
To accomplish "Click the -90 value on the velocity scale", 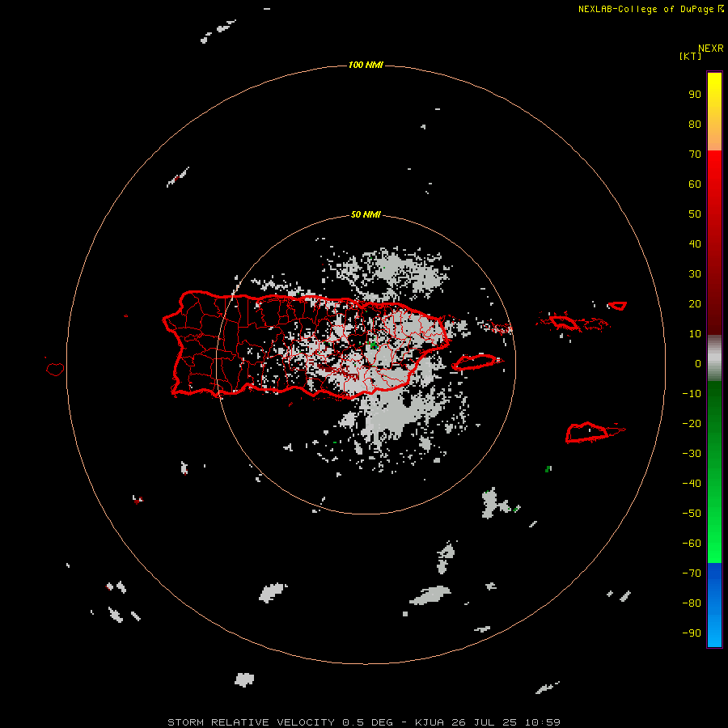I will (x=692, y=633).
